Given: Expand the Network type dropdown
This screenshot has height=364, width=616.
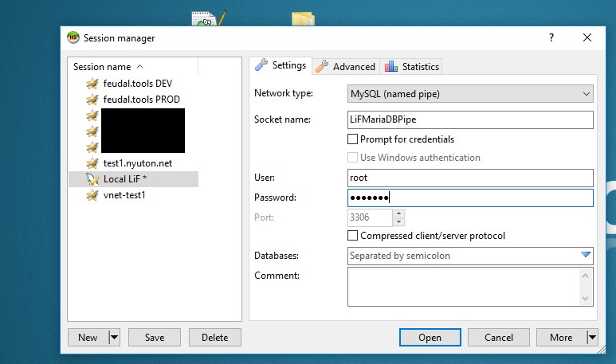Looking at the screenshot, I should [x=586, y=94].
